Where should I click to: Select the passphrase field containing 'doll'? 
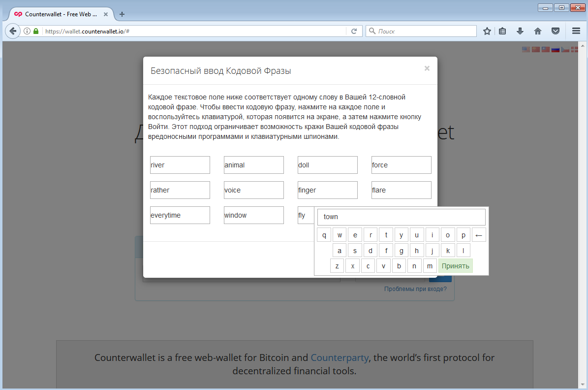(328, 165)
